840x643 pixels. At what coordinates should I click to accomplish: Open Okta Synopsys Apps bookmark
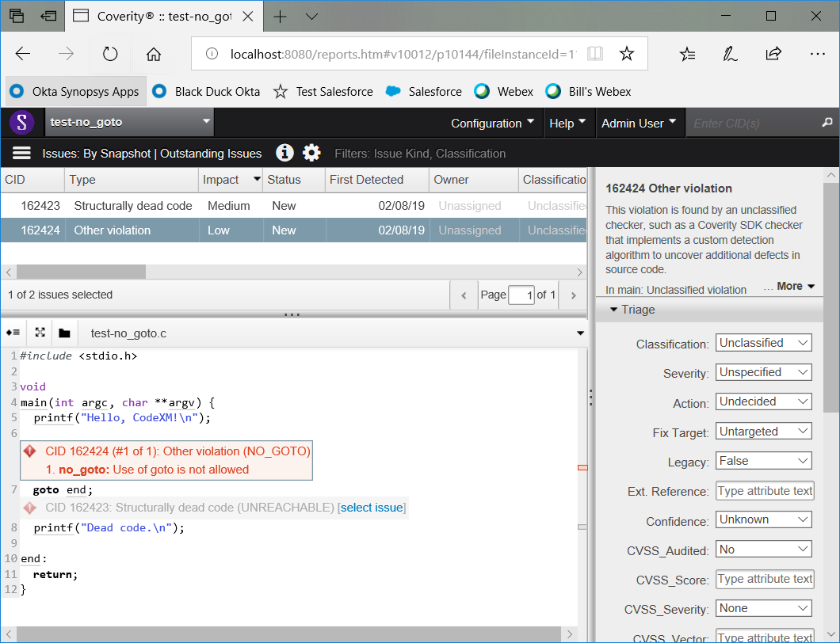pos(75,92)
